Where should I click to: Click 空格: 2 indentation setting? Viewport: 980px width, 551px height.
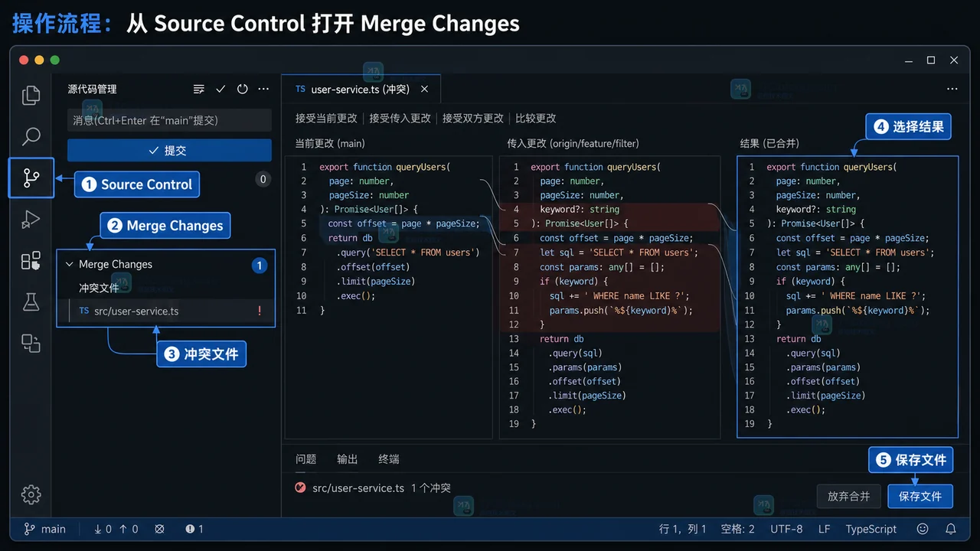tap(738, 529)
